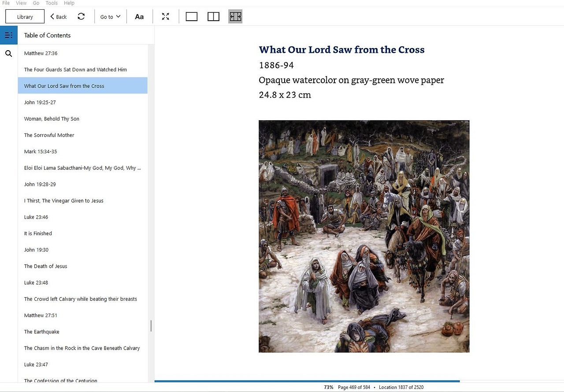Click the 'Location 1837 of 2520' status text
This screenshot has width=564, height=392.
[401, 387]
